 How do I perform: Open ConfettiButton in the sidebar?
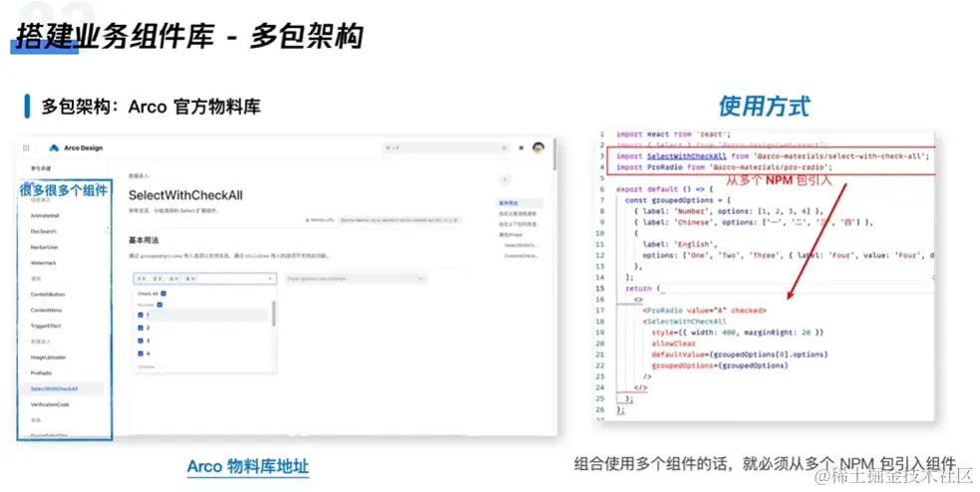(x=48, y=294)
